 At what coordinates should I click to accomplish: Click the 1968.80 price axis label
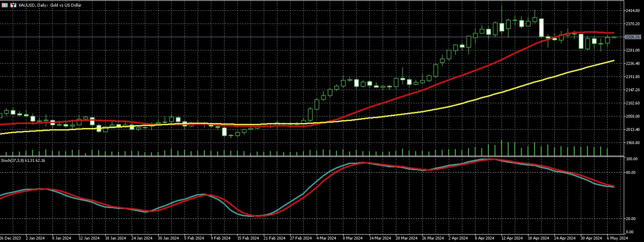coord(632,143)
